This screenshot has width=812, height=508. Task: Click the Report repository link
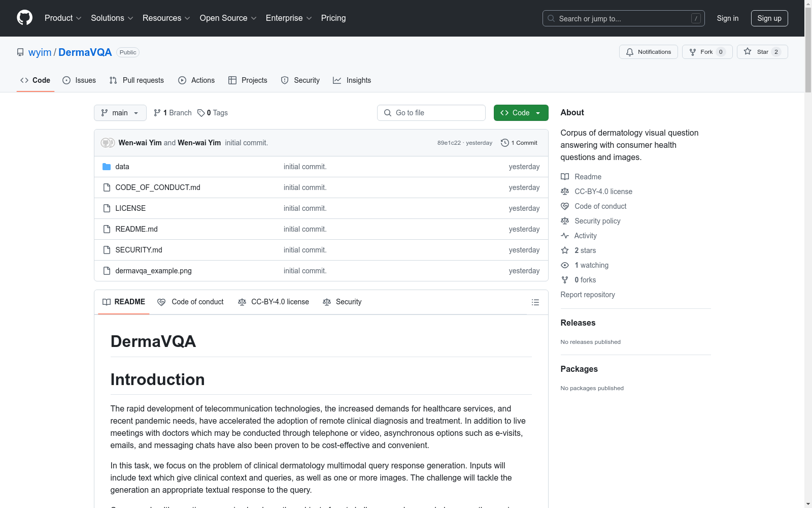[x=588, y=295]
